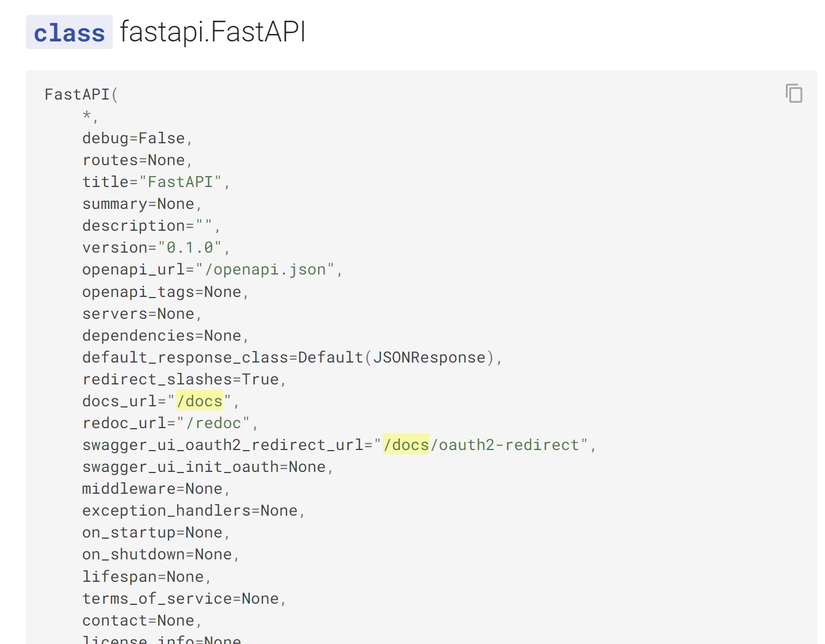Click the exception_handlers=None line
825x644 pixels.
[x=190, y=510]
